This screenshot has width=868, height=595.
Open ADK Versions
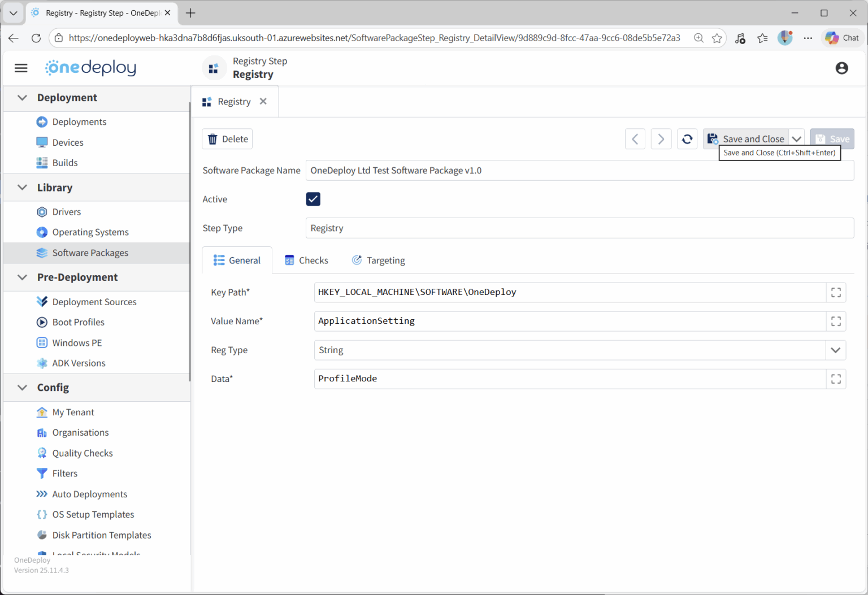click(x=79, y=363)
